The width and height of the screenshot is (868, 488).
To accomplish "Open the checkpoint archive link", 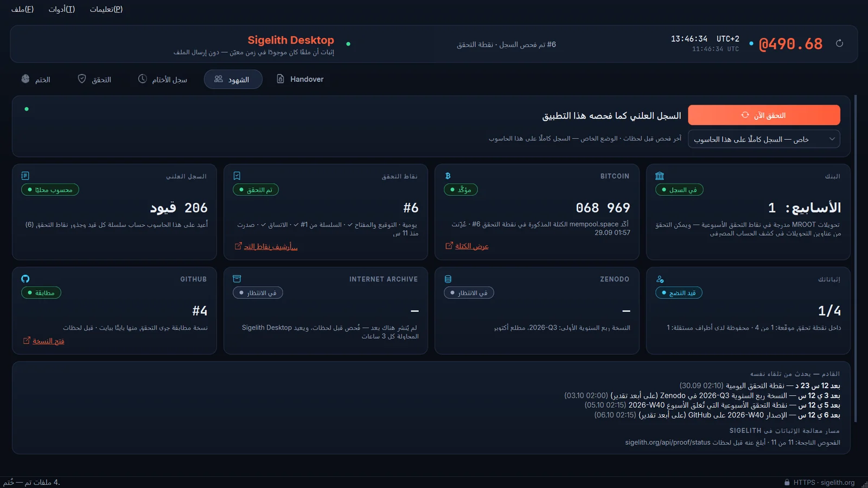I will [271, 246].
